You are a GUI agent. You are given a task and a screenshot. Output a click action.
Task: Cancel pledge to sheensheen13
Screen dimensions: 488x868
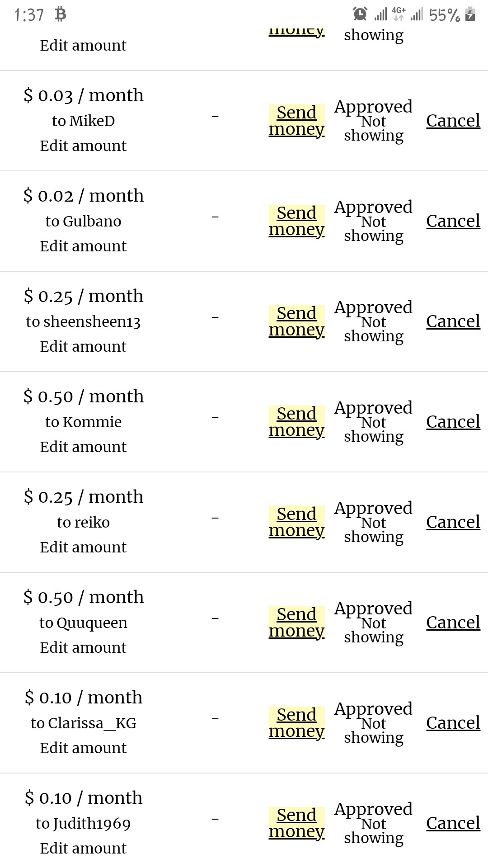453,321
